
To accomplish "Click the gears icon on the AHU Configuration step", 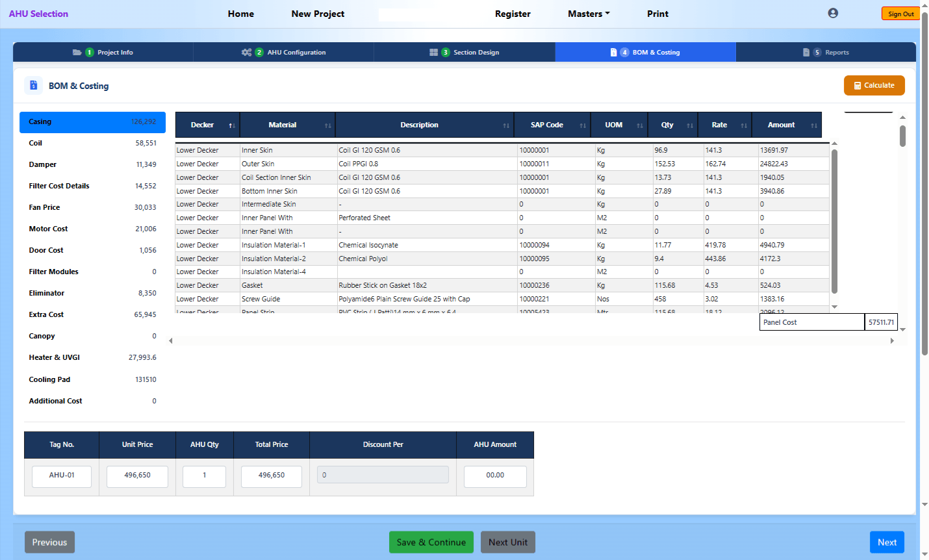I will (246, 53).
